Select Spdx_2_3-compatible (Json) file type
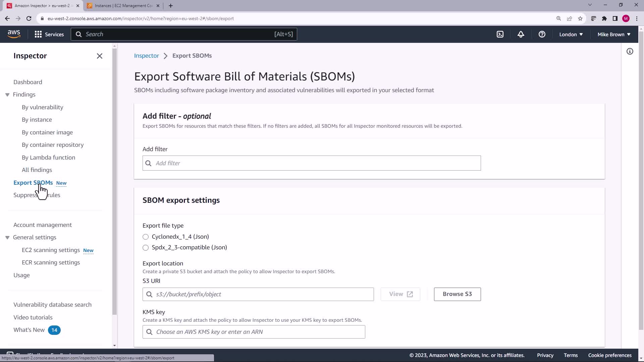The width and height of the screenshot is (644, 362). click(x=146, y=248)
